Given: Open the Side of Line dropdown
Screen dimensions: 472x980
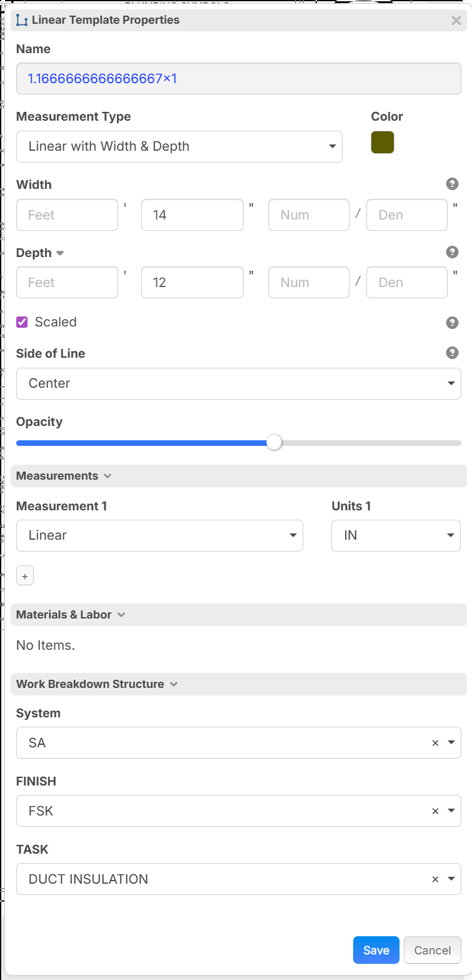Looking at the screenshot, I should [x=238, y=383].
